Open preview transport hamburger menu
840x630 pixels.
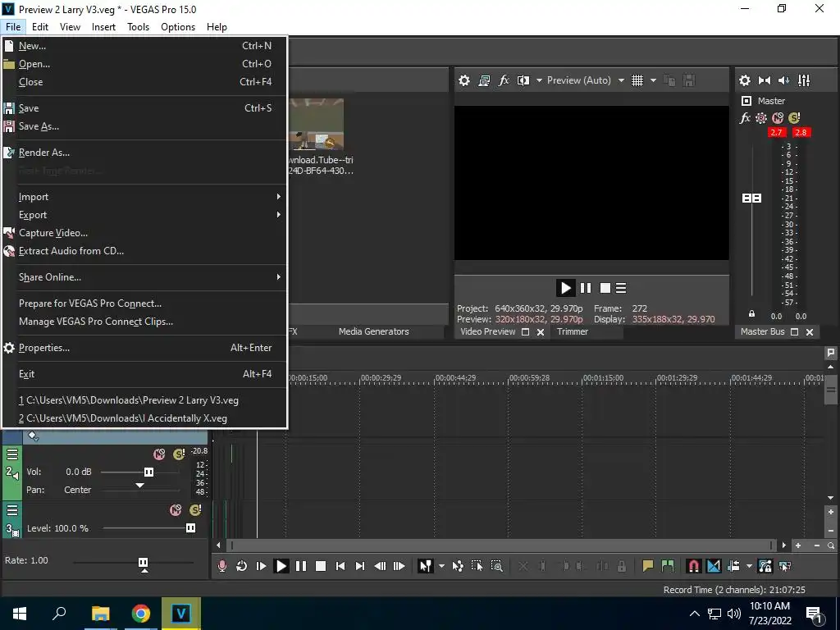(x=621, y=288)
